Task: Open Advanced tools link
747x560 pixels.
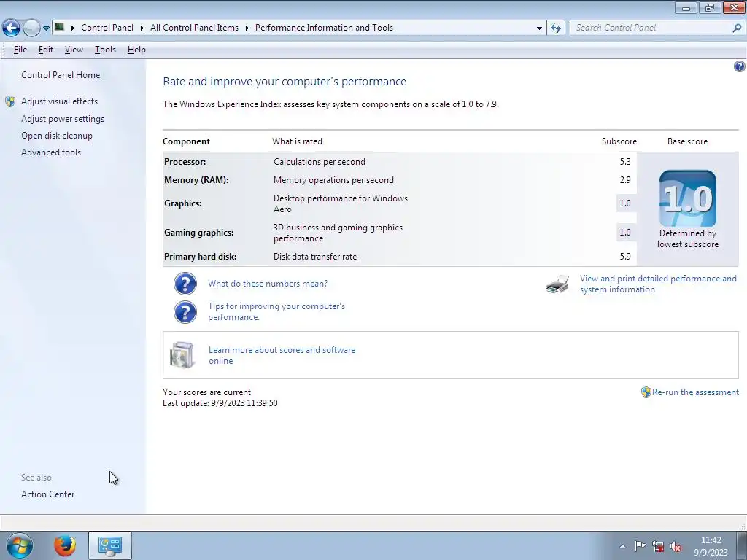Action: coord(51,152)
